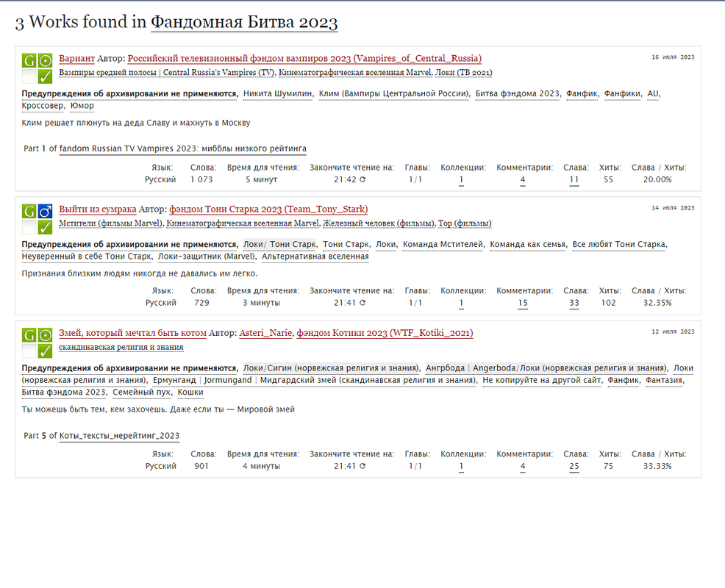Click the complete checkmark icon beside Вариант
Viewport: 725px width, 588px height.
pyautogui.click(x=45, y=76)
